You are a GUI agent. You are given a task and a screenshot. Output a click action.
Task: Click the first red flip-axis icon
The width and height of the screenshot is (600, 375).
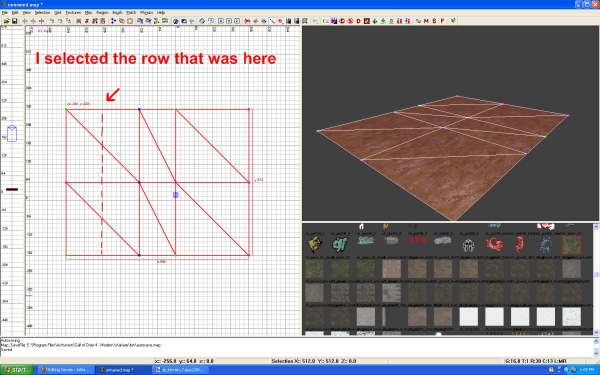[25, 21]
